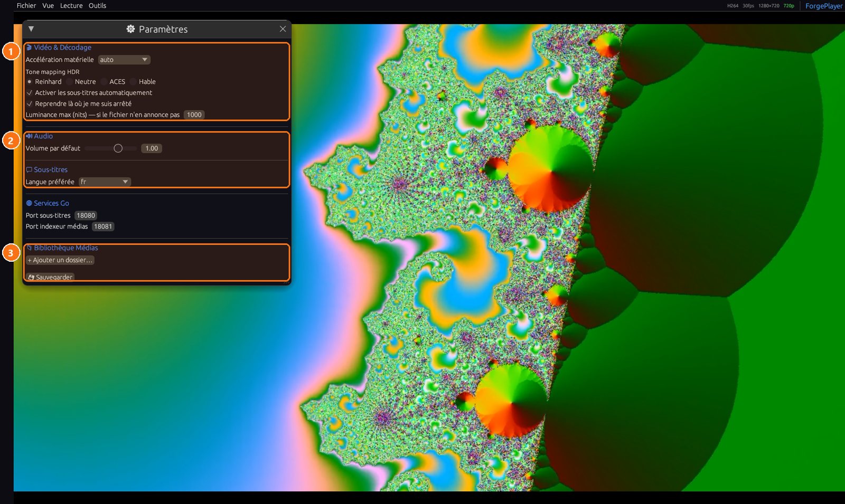Click the Audio speaker icon
Viewport: 845px width, 504px height.
click(29, 136)
